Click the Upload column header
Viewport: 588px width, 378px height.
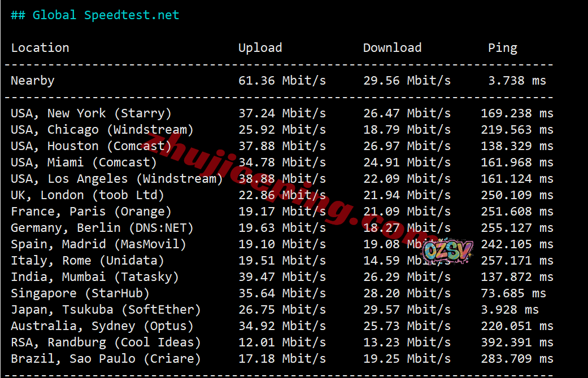coord(260,48)
